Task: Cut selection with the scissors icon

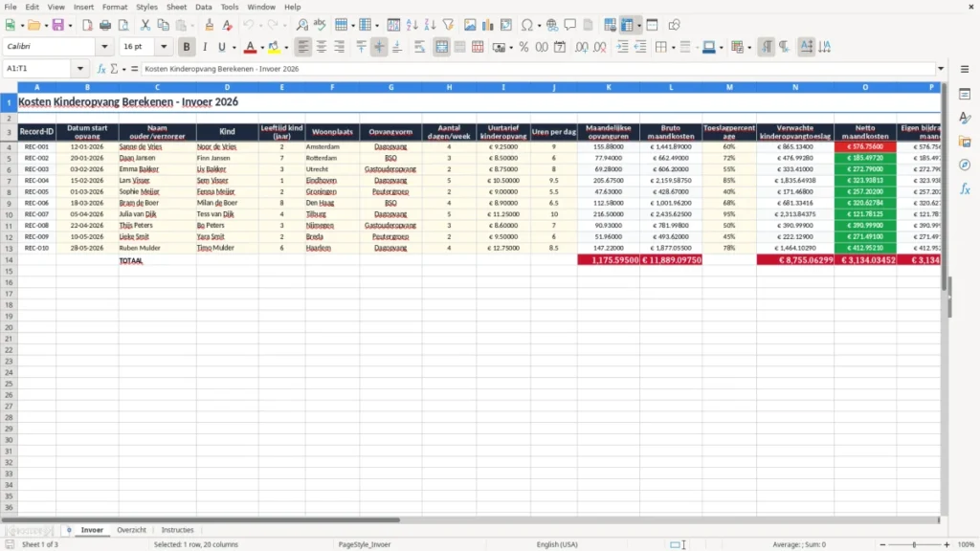Action: tap(145, 25)
